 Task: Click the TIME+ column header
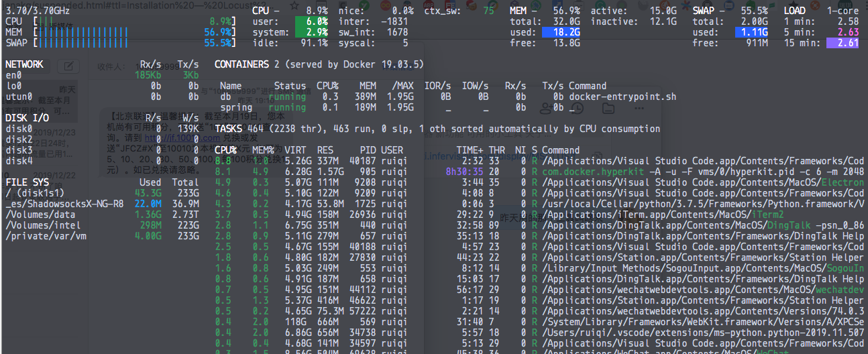click(470, 150)
